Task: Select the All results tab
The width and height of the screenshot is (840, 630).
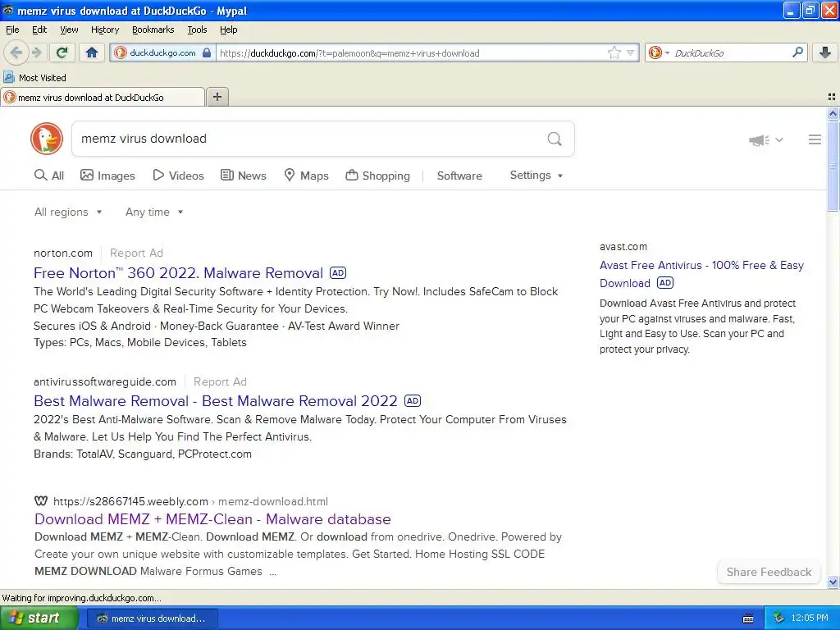Action: 48,176
